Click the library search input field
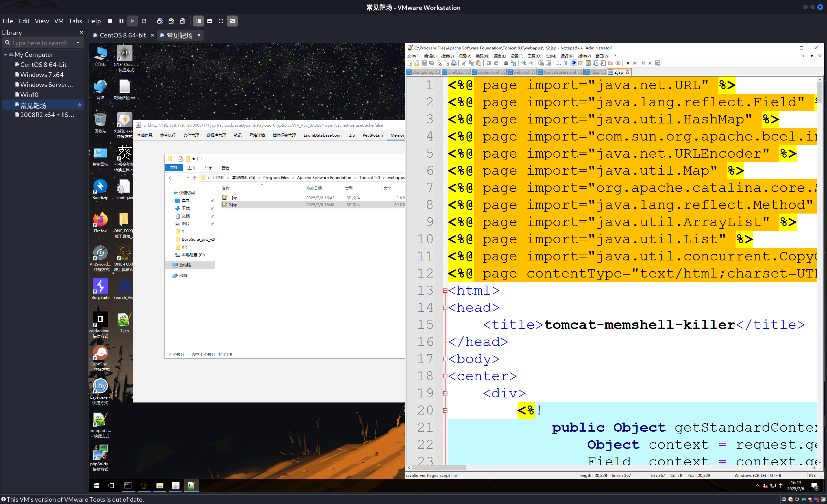Image resolution: width=827 pixels, height=504 pixels. 40,43
